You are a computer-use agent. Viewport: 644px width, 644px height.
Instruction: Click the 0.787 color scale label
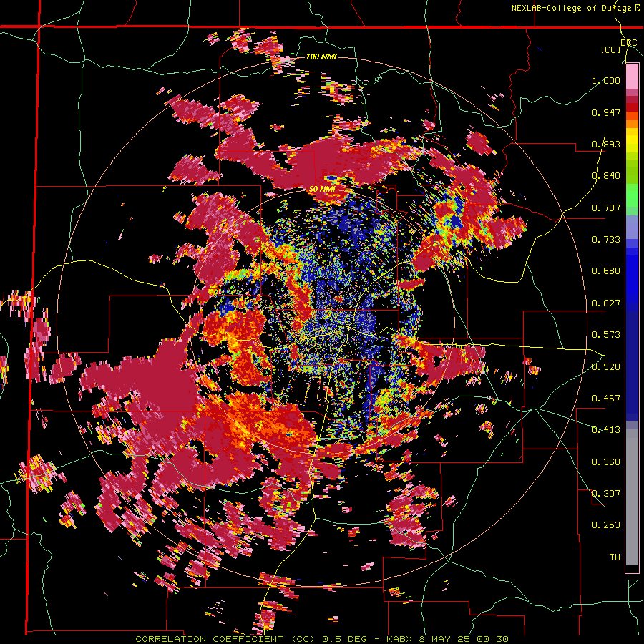point(606,208)
